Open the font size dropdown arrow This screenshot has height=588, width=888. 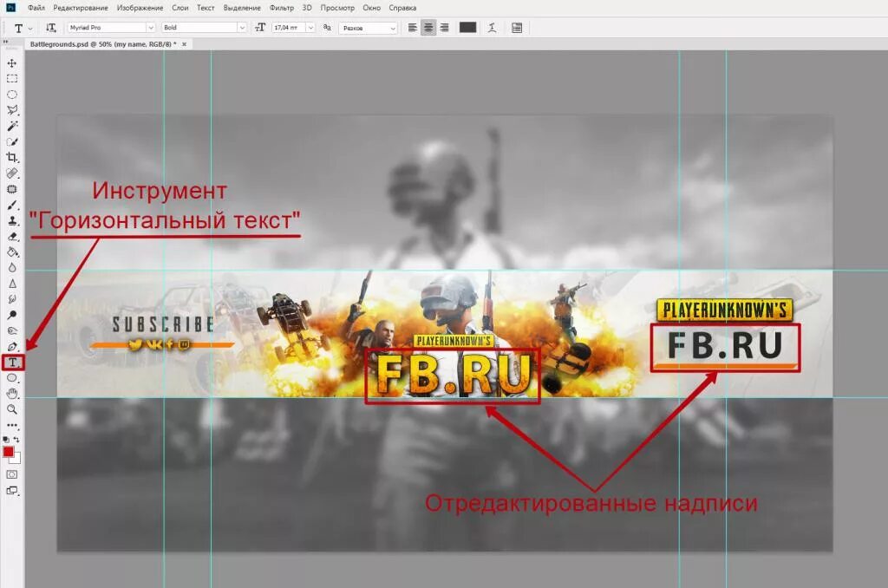pyautogui.click(x=310, y=27)
